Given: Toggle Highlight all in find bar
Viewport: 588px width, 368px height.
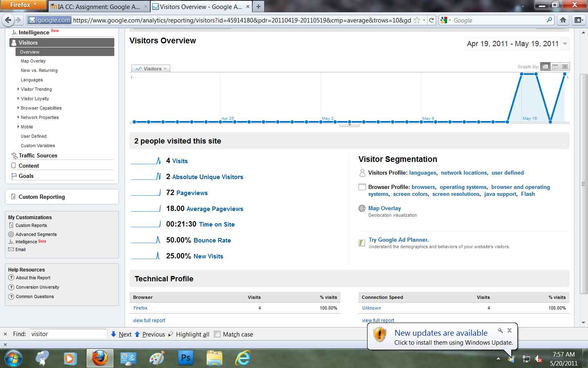Looking at the screenshot, I should tap(192, 334).
